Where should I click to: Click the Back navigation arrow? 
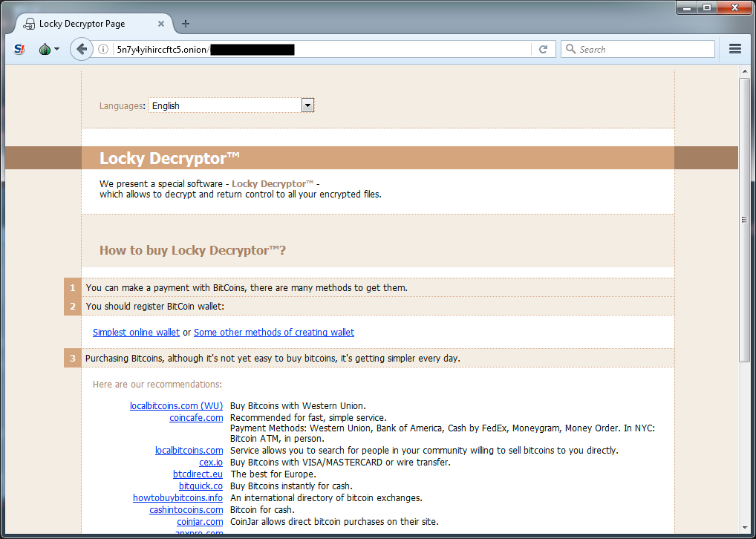click(81, 50)
